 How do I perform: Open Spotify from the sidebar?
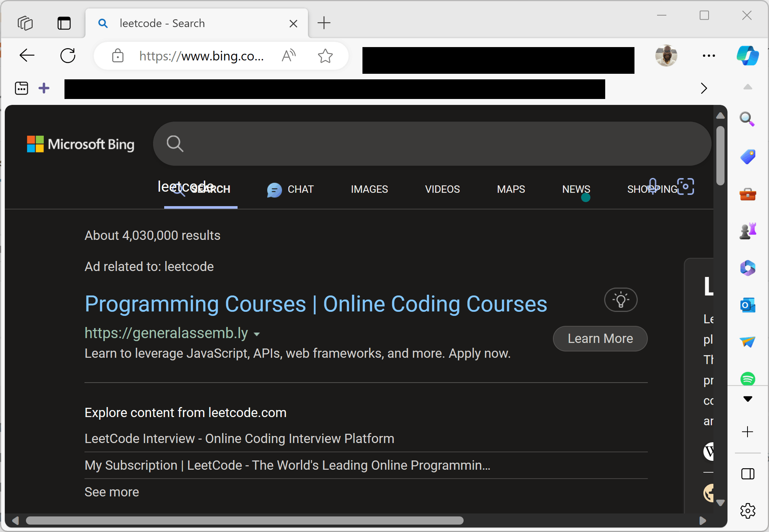point(748,379)
